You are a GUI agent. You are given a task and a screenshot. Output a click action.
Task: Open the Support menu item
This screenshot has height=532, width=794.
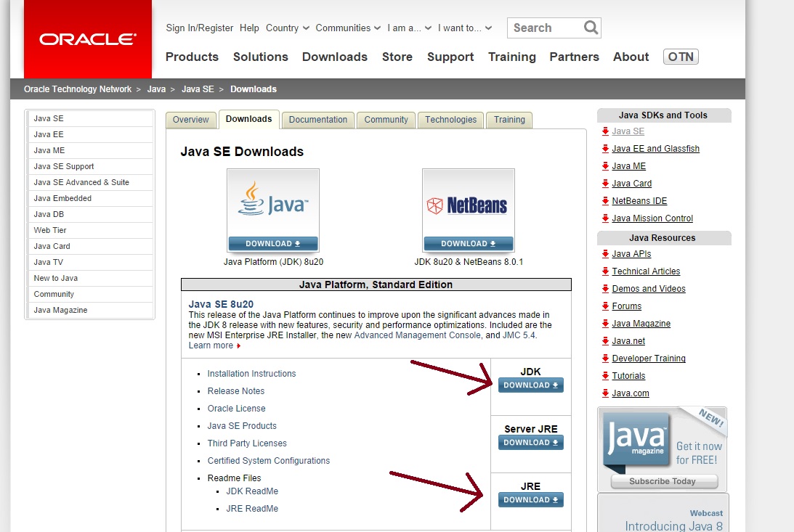point(450,57)
